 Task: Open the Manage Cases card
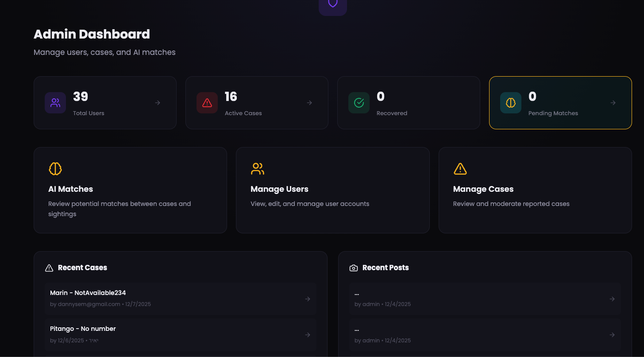(535, 190)
